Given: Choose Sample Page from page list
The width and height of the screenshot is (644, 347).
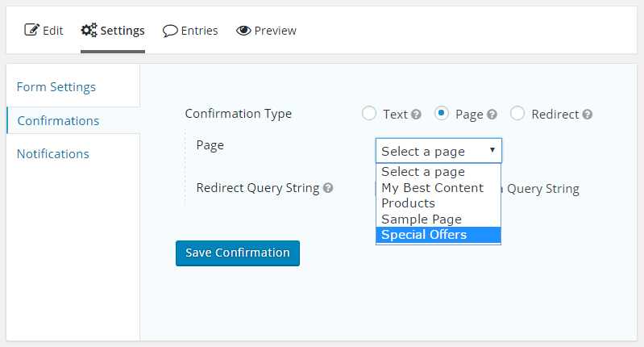Looking at the screenshot, I should (x=438, y=219).
